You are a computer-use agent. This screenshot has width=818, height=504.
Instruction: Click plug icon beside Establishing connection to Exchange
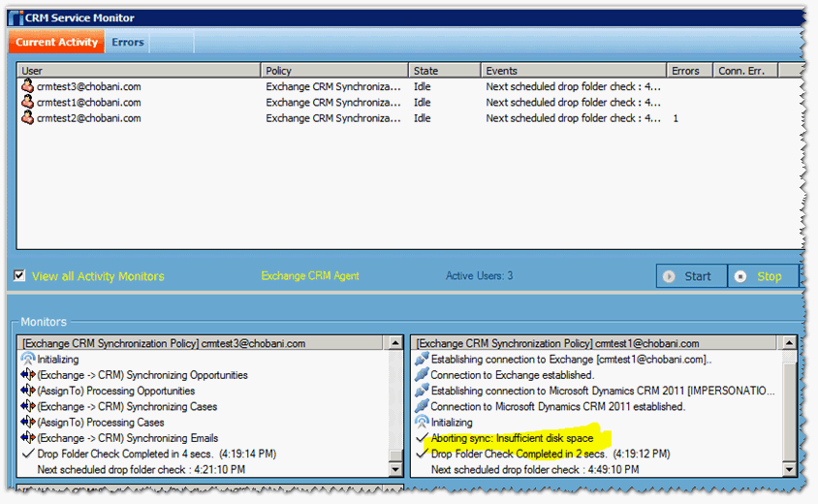pyautogui.click(x=422, y=359)
